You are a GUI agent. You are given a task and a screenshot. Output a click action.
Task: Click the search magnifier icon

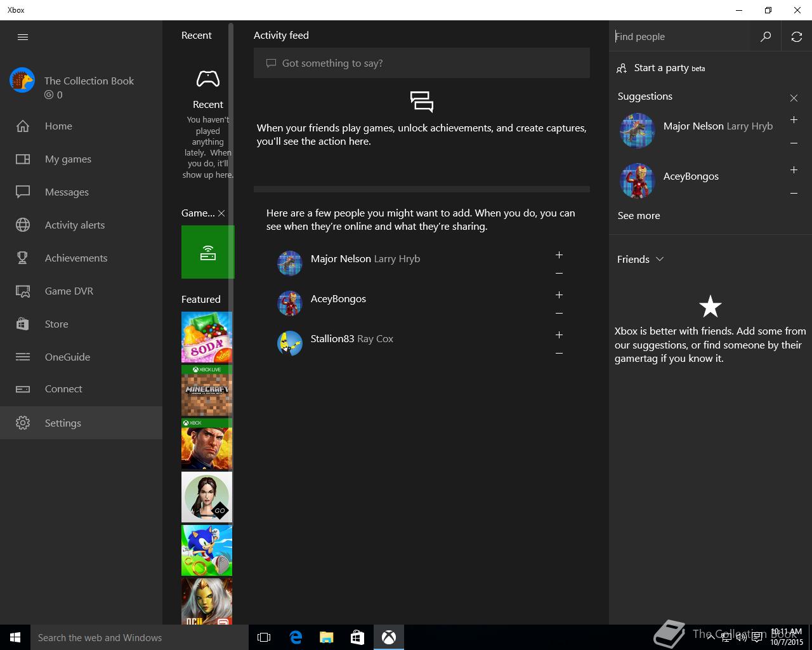click(766, 37)
